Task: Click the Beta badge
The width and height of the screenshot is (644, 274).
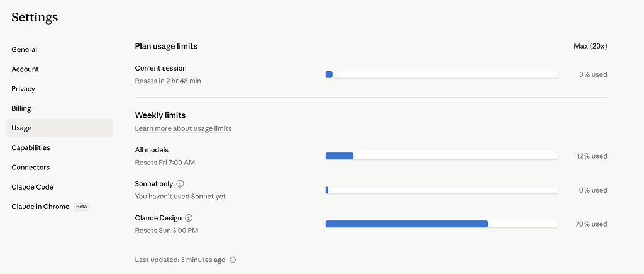Action: [81, 207]
